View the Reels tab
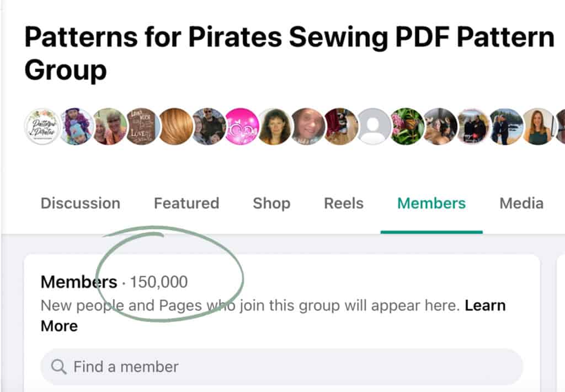The width and height of the screenshot is (565, 392). pyautogui.click(x=344, y=203)
